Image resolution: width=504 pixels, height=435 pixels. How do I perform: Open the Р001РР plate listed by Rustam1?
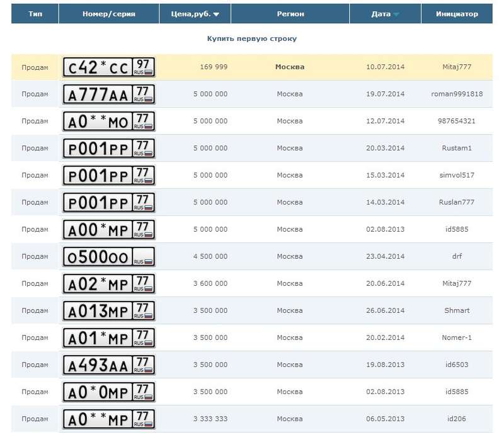[x=109, y=148]
